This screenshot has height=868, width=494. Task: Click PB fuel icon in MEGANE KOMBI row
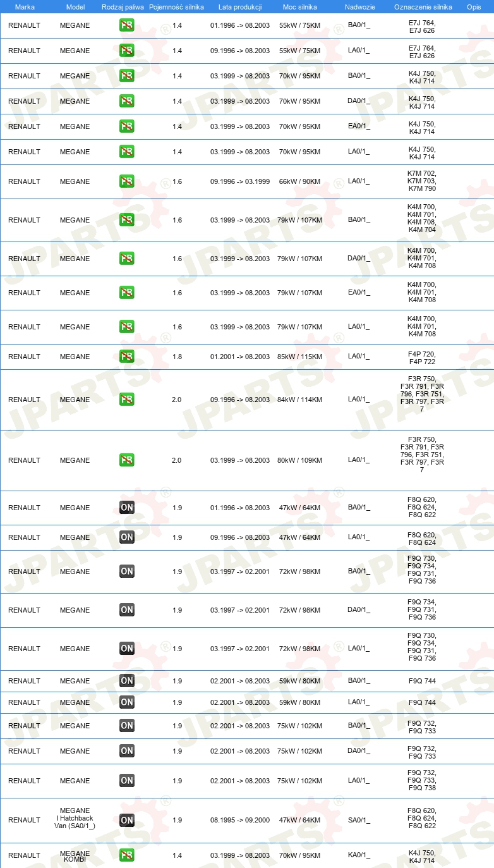point(127,855)
